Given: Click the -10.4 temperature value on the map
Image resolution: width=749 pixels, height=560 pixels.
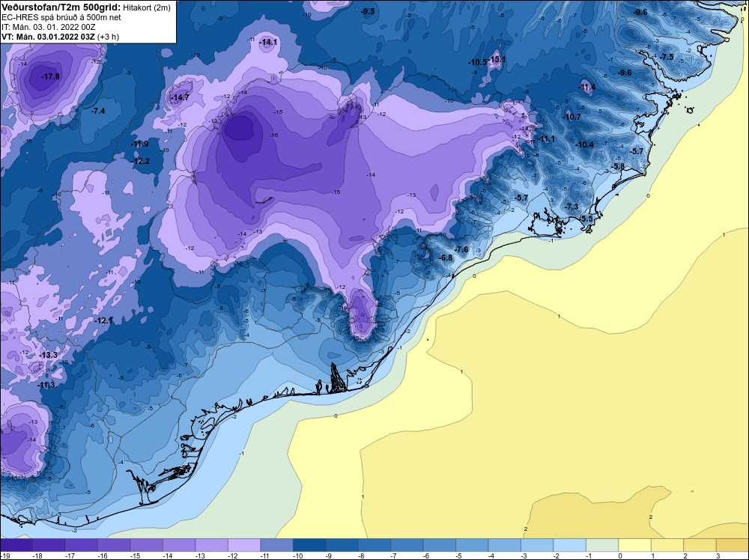Looking at the screenshot, I should coord(585,144).
